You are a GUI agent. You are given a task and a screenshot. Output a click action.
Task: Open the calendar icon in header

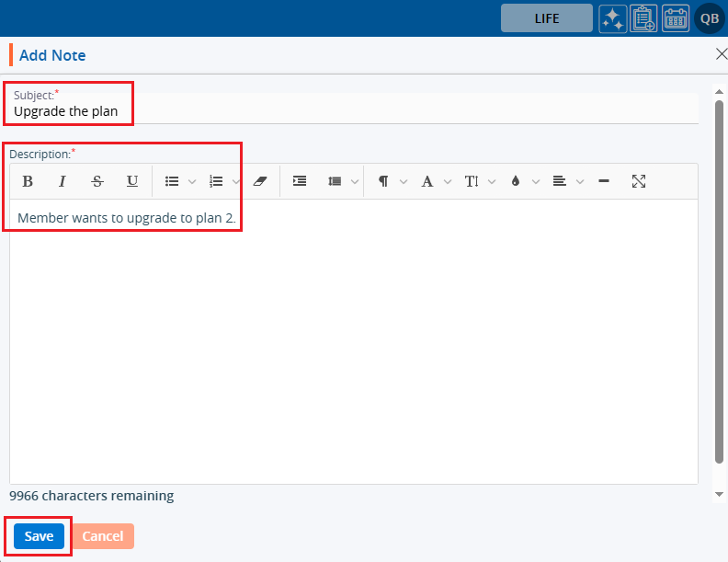tap(676, 18)
